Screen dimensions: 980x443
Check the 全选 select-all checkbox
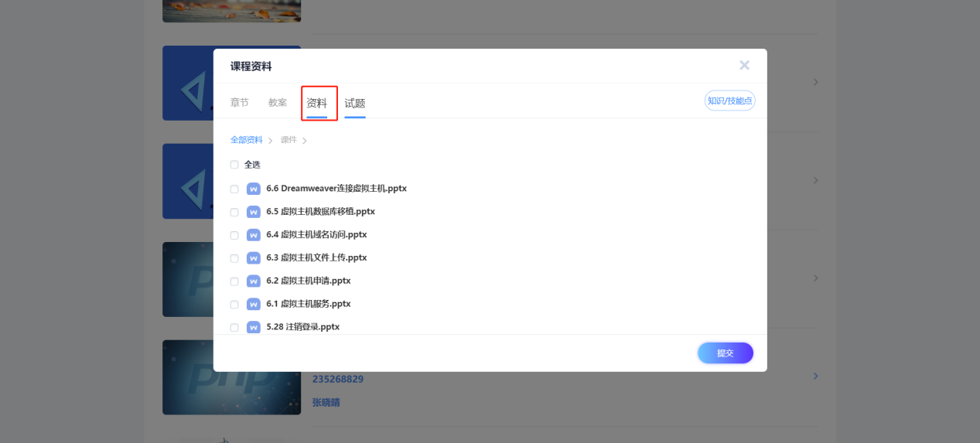(x=234, y=165)
